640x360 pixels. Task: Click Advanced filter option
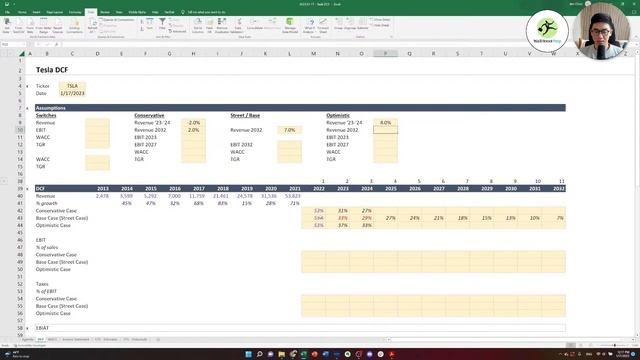click(x=177, y=31)
